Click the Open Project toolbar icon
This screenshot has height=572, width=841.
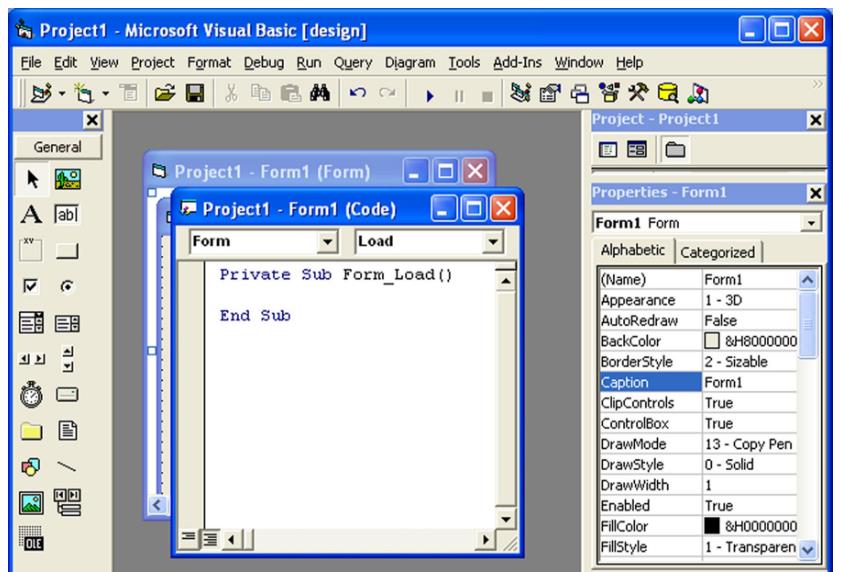point(165,93)
